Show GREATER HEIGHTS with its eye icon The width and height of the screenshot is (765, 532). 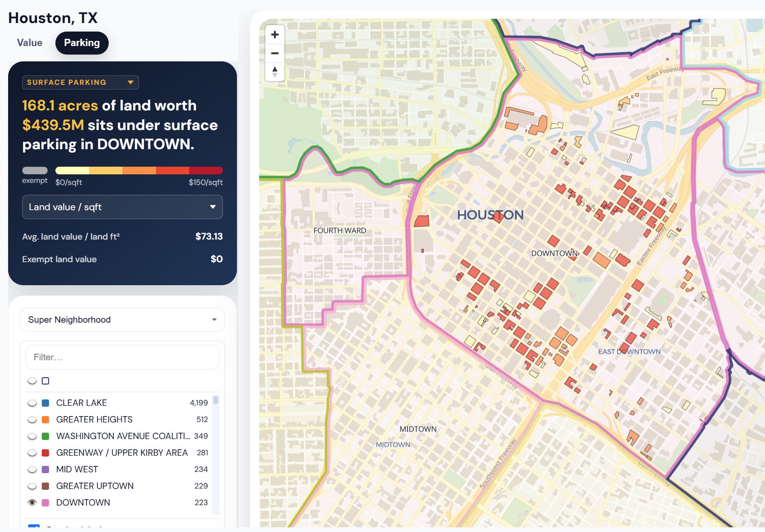point(32,419)
